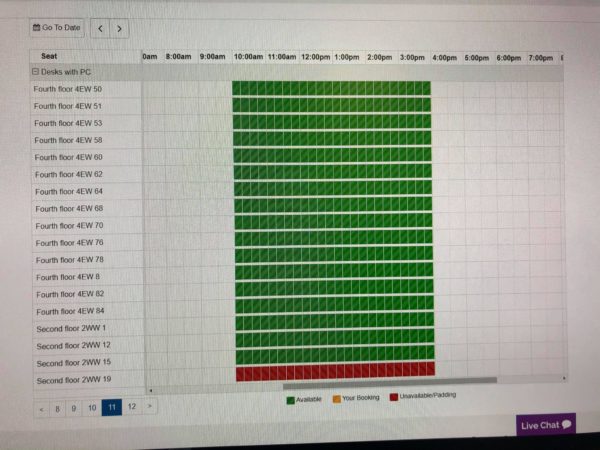Click the red Unavailable/Padding legend swatch

394,397
